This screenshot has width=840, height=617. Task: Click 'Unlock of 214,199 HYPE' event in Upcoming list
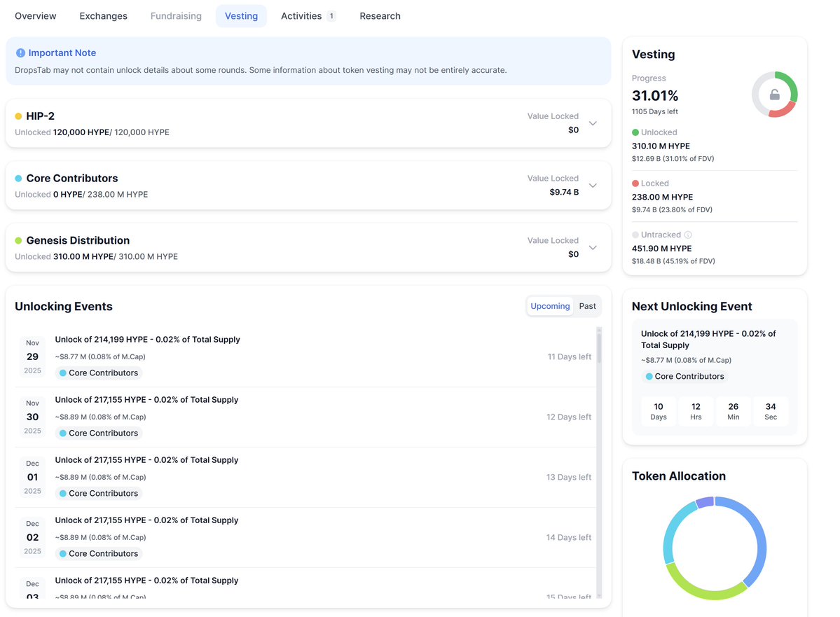[147, 340]
